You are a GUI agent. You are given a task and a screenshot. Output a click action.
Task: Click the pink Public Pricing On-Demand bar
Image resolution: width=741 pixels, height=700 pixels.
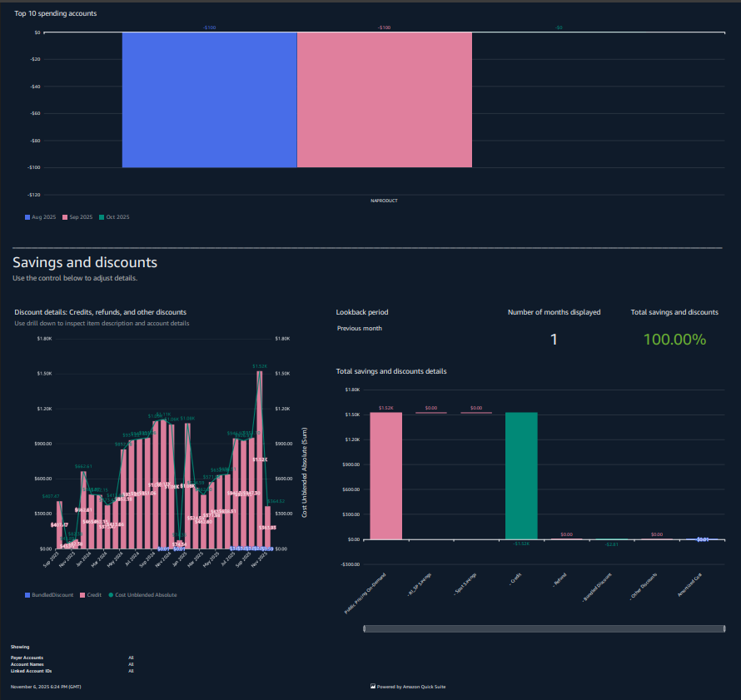pos(385,474)
